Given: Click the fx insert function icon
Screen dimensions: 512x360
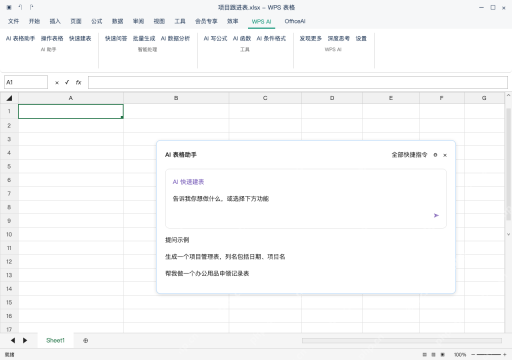Looking at the screenshot, I should click(x=78, y=82).
